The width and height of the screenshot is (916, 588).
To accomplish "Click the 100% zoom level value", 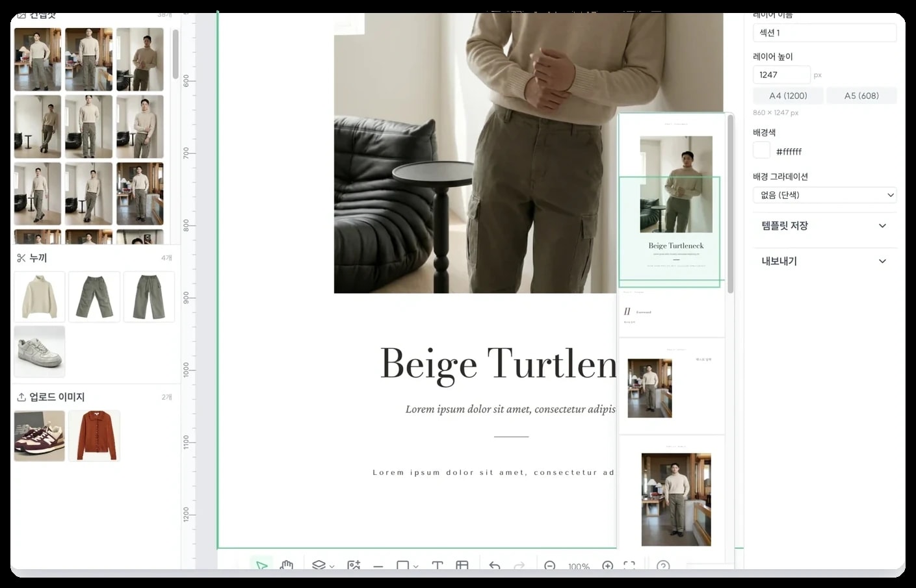I will (x=579, y=567).
